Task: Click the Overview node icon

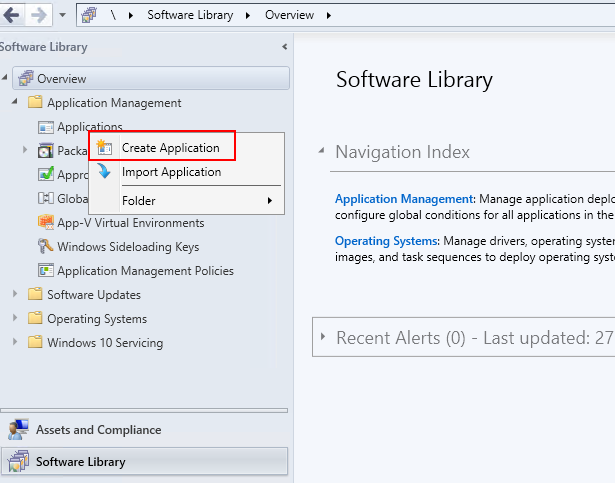Action: pyautogui.click(x=26, y=78)
